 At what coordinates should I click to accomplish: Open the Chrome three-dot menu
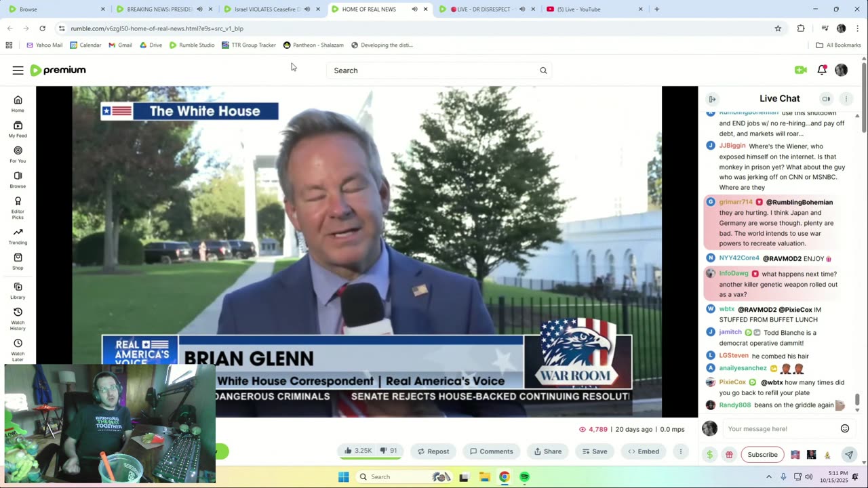point(858,28)
